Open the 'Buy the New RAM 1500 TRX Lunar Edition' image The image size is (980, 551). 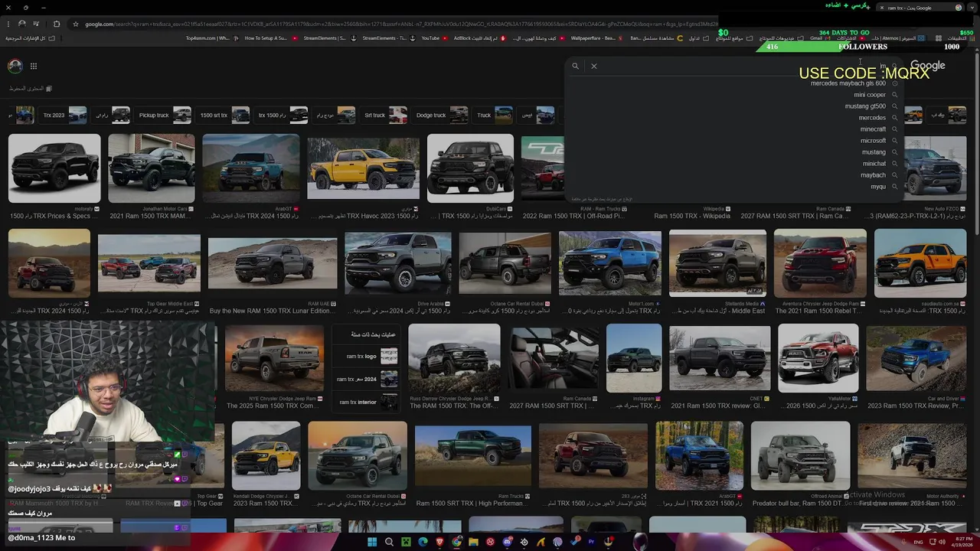click(272, 263)
